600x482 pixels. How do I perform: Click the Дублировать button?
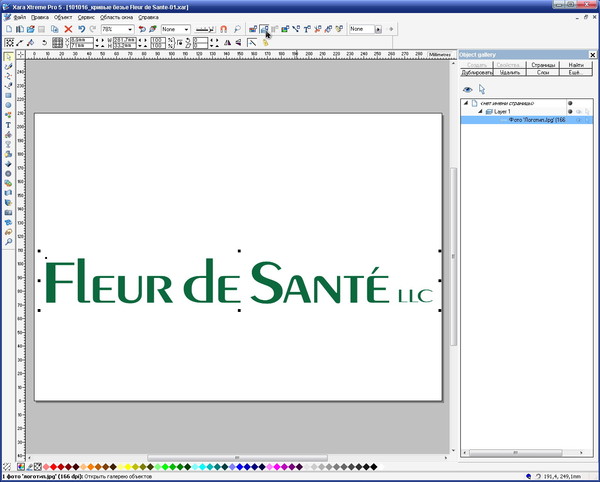[x=476, y=72]
